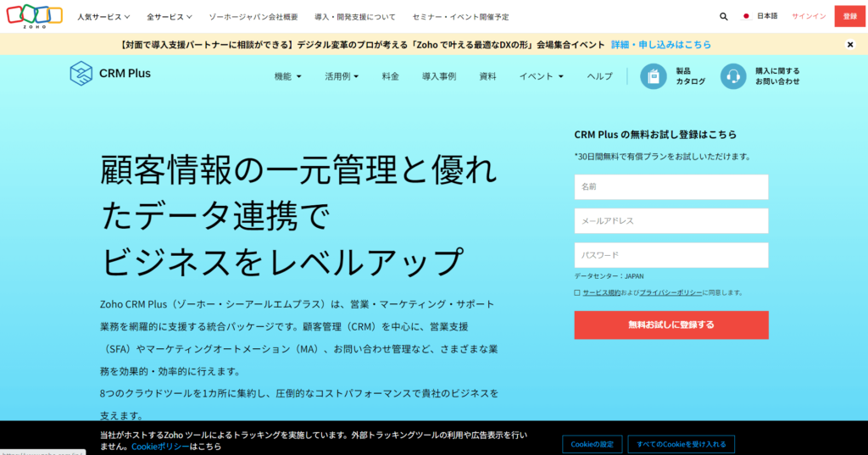Open the イベント dropdown menu
Viewport: 868px width, 455px height.
[541, 76]
